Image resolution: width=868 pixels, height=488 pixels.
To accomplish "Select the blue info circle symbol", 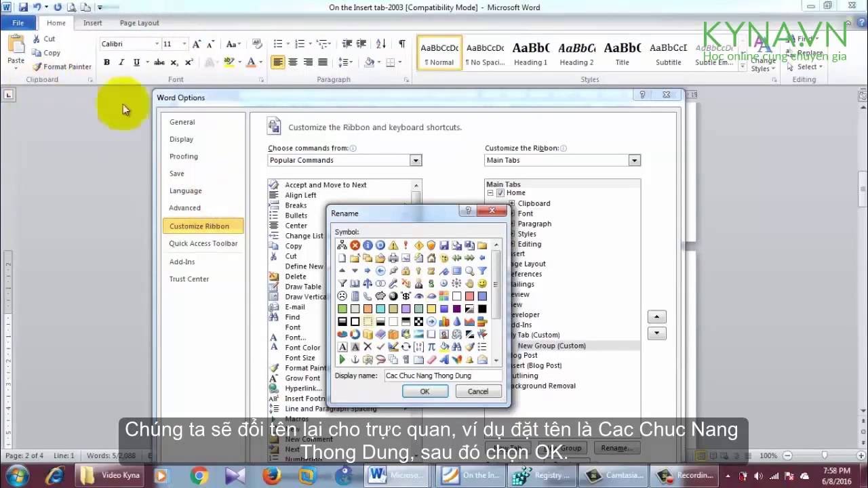I will (x=368, y=245).
